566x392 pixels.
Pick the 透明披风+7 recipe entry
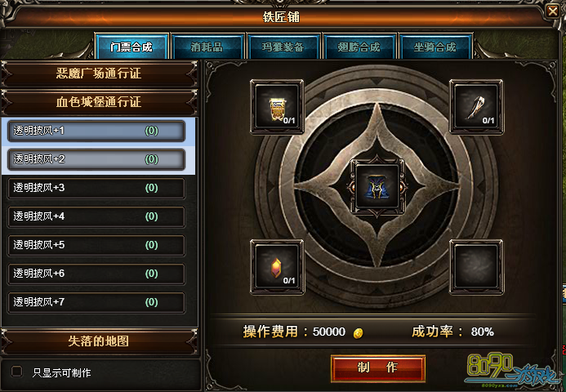point(96,302)
